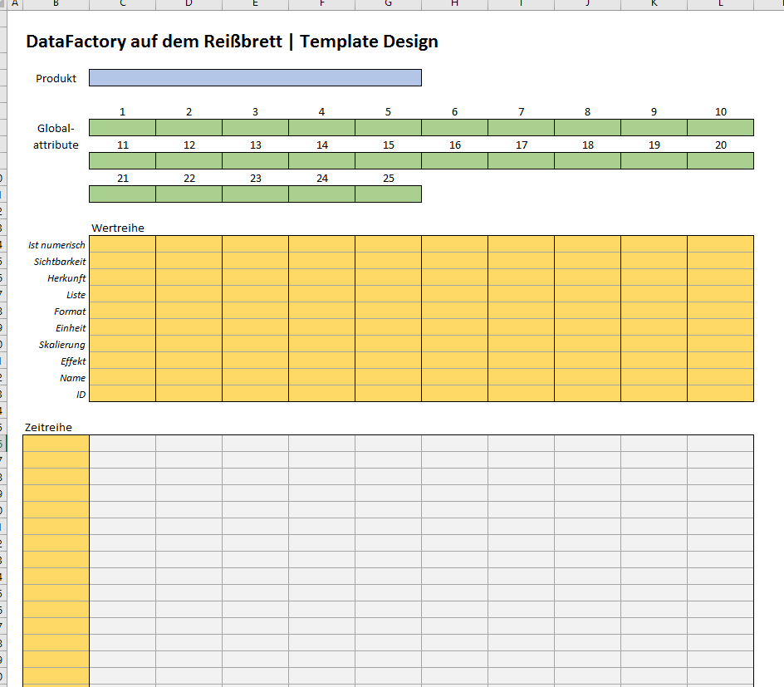Click the 'Wertreihe' heading label
This screenshot has width=784, height=687.
[x=112, y=228]
